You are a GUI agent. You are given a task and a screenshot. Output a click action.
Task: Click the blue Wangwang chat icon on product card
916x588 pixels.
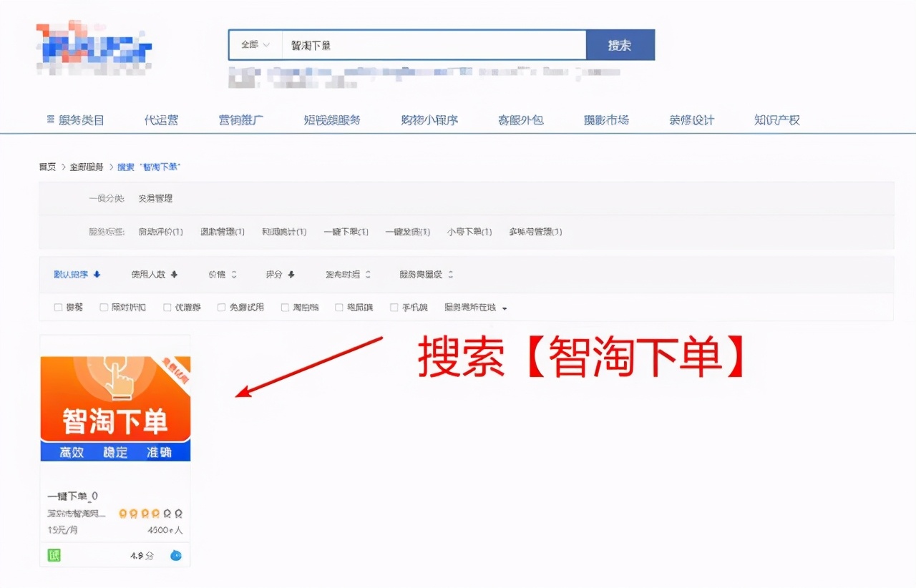pos(175,554)
